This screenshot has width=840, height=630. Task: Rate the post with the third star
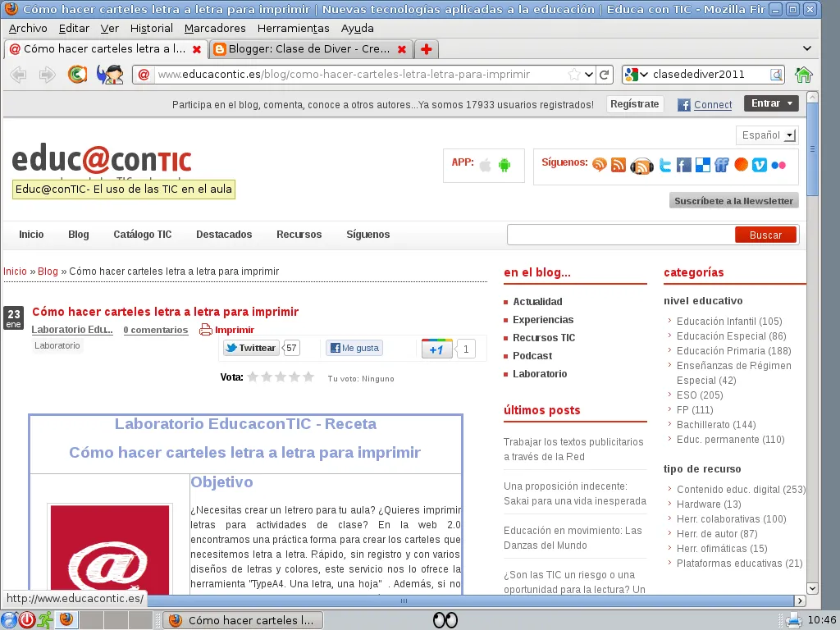click(x=281, y=377)
